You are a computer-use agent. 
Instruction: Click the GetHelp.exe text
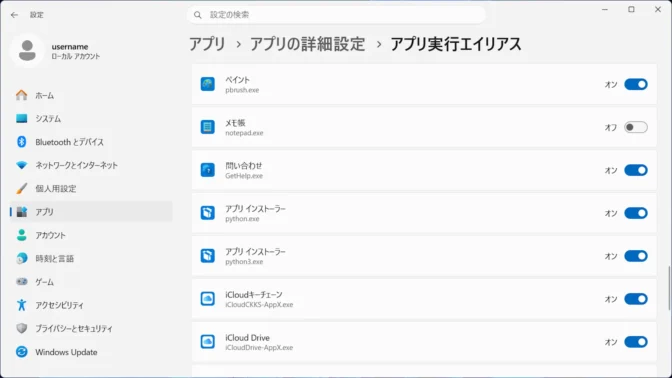[244, 176]
